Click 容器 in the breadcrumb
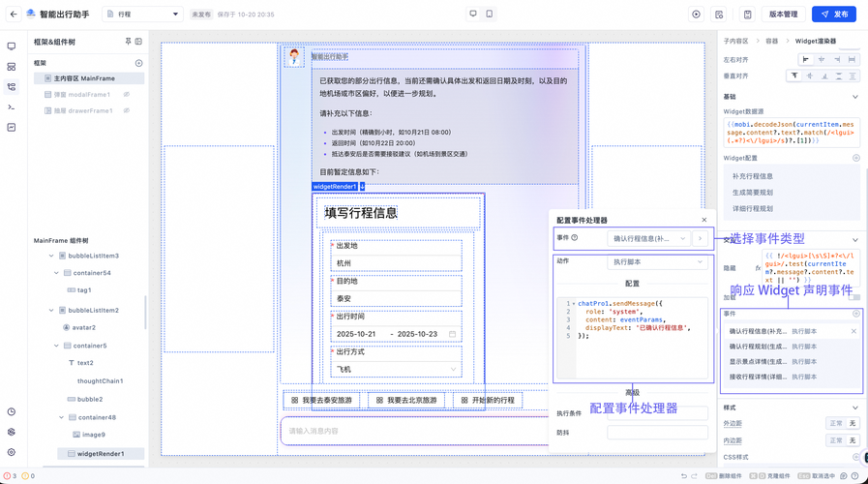 (771, 41)
